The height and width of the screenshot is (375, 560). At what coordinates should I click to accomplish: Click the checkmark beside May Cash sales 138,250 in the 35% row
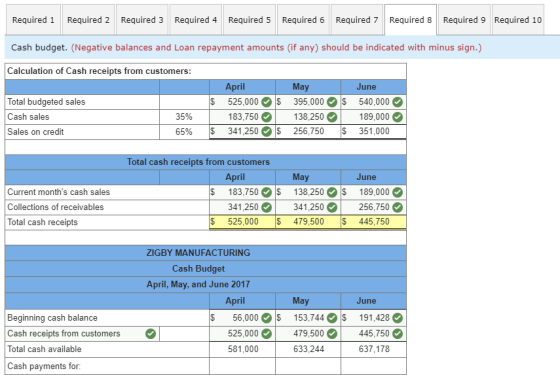332,117
